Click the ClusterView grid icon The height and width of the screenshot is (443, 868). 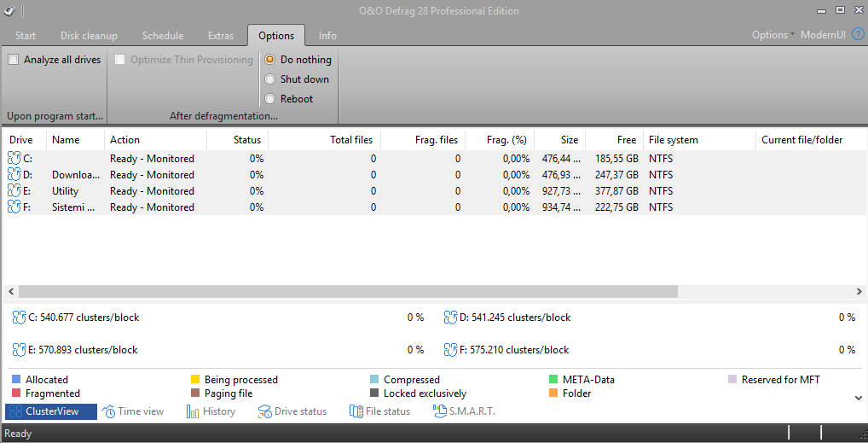[x=15, y=411]
